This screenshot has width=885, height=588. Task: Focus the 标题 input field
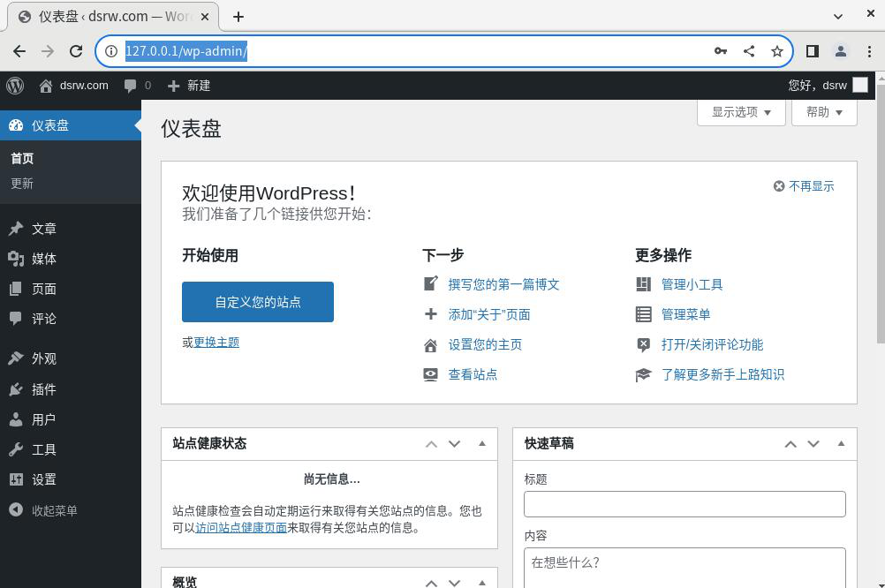685,504
